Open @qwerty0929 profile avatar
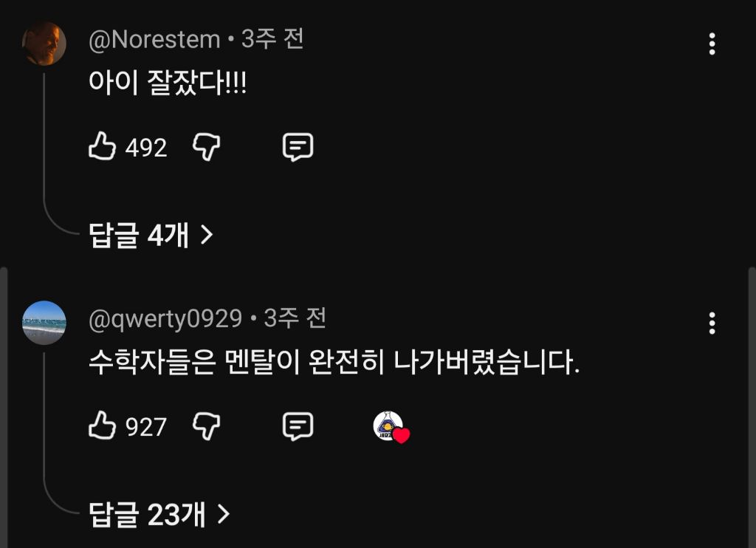Viewport: 756px width, 548px height. pyautogui.click(x=44, y=322)
